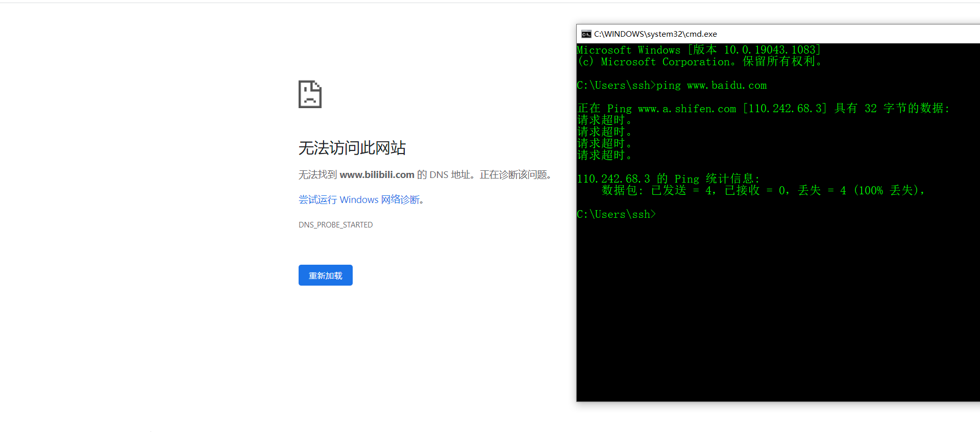Viewport: 980px width, 432px height.
Task: Click the Microsoft Windows version line
Action: click(x=699, y=50)
